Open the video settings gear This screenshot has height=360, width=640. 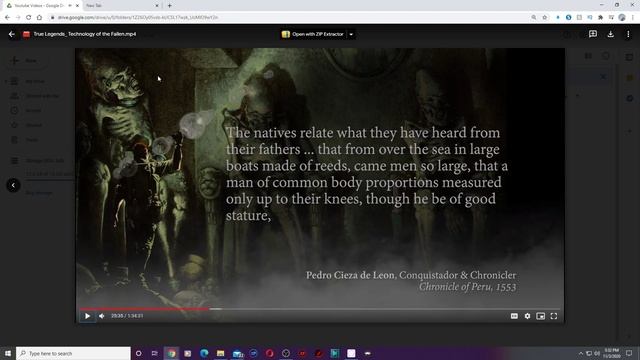(527, 316)
